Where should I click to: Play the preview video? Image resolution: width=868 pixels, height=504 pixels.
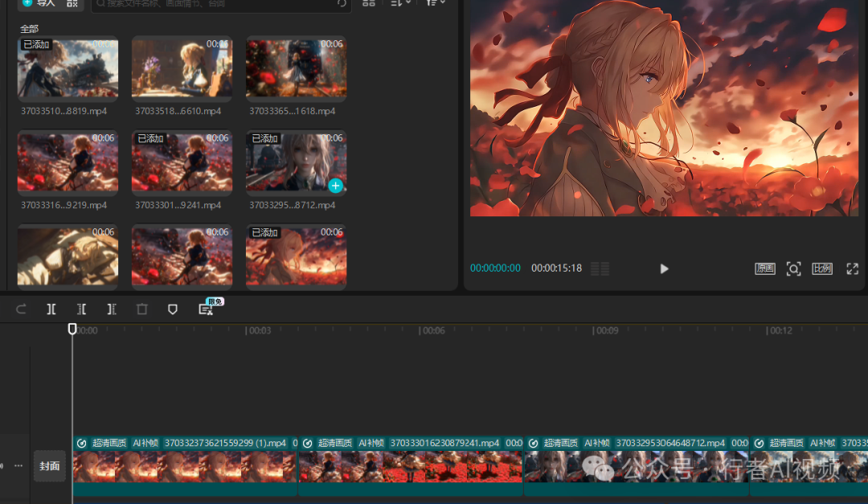[664, 269]
